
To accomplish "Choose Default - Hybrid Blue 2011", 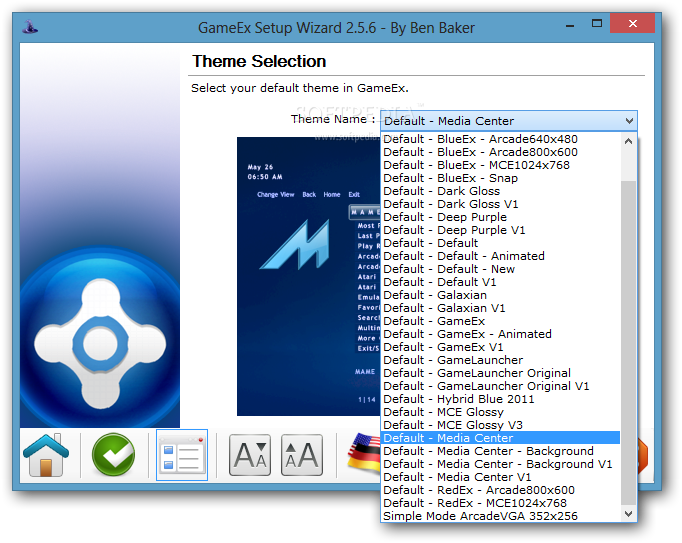I will (500, 399).
